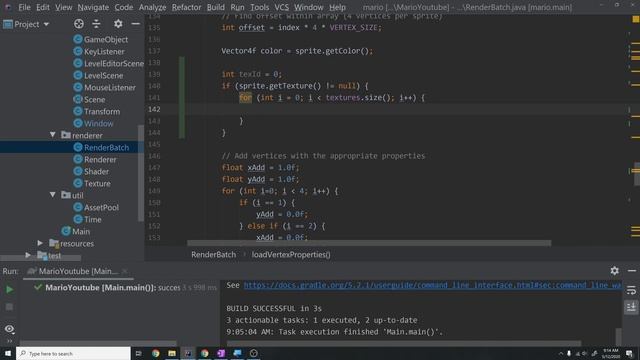Open the Run menu

coord(237,7)
